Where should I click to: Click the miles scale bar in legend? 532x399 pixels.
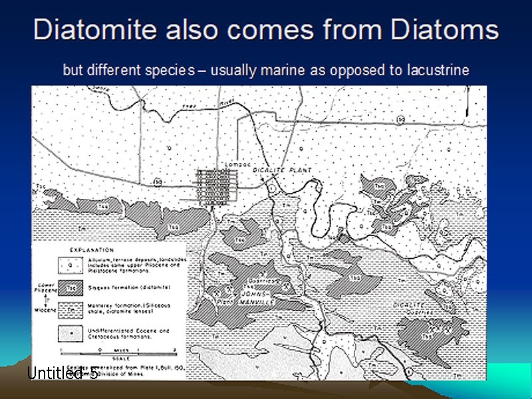point(119,354)
